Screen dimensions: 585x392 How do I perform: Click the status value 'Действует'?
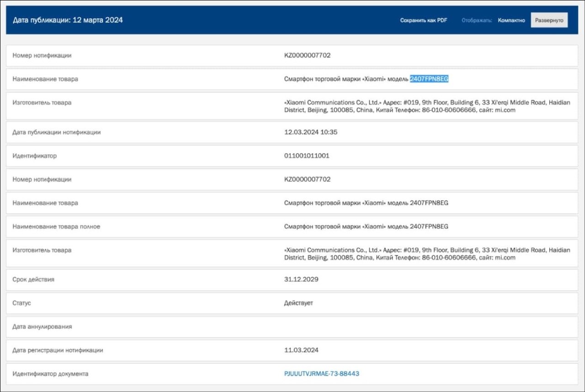298,303
